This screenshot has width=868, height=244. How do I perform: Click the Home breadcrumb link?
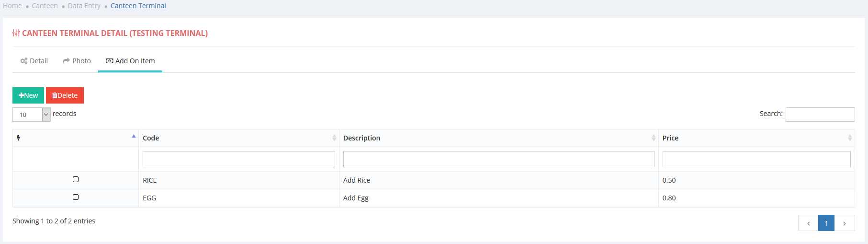(x=12, y=6)
